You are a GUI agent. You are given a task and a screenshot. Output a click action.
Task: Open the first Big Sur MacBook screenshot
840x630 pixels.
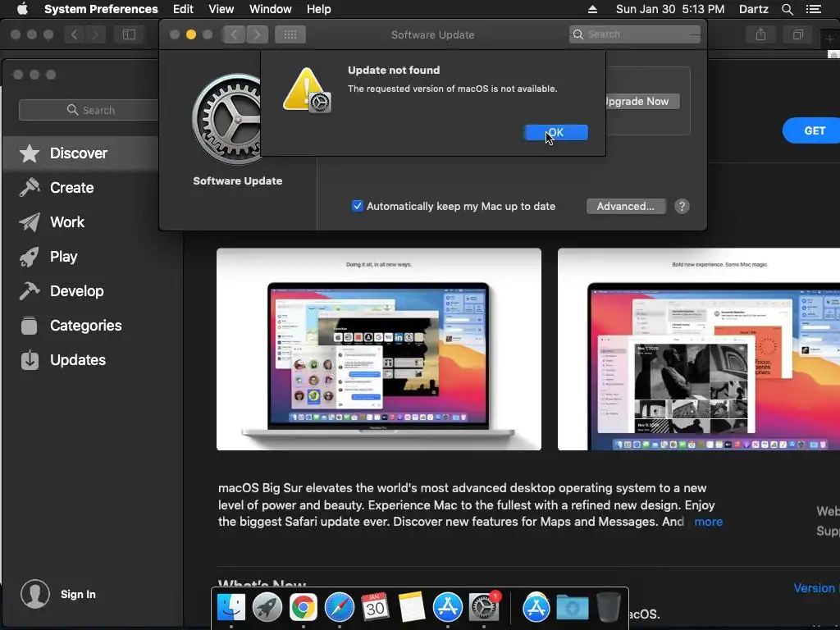pyautogui.click(x=379, y=349)
